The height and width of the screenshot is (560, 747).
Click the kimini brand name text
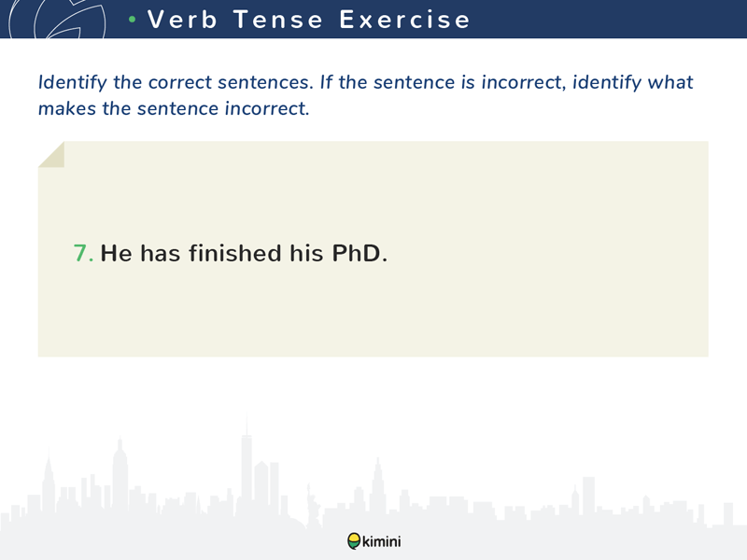(382, 541)
